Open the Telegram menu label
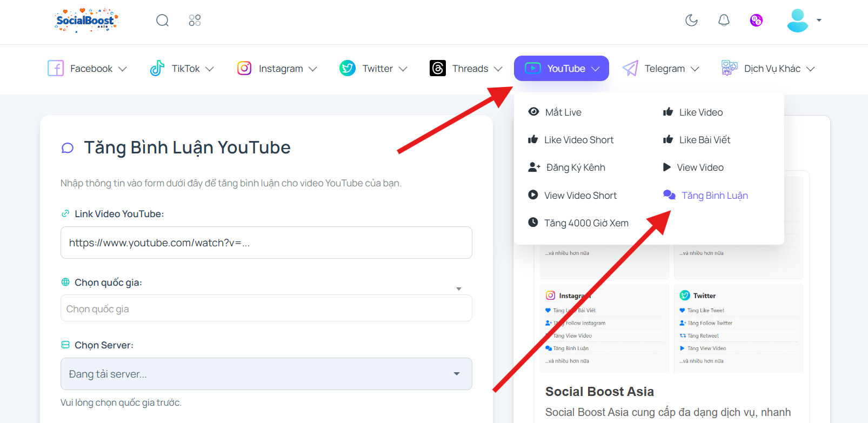Screen dimensions: 868x423 [665, 69]
